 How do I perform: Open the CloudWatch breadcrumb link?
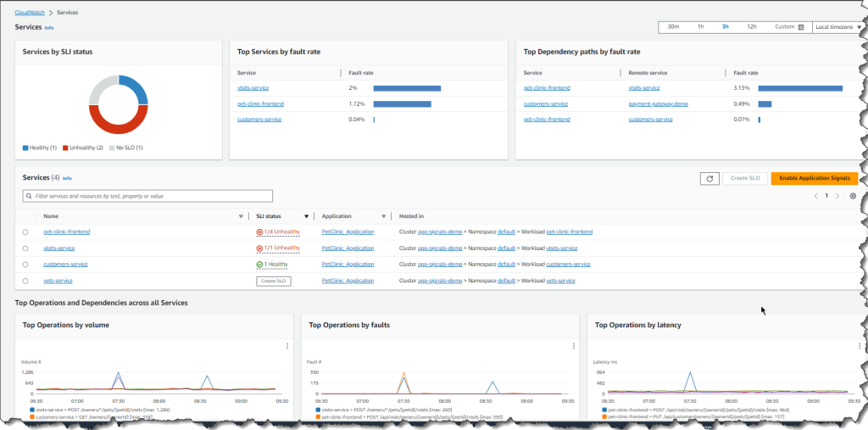click(x=30, y=12)
